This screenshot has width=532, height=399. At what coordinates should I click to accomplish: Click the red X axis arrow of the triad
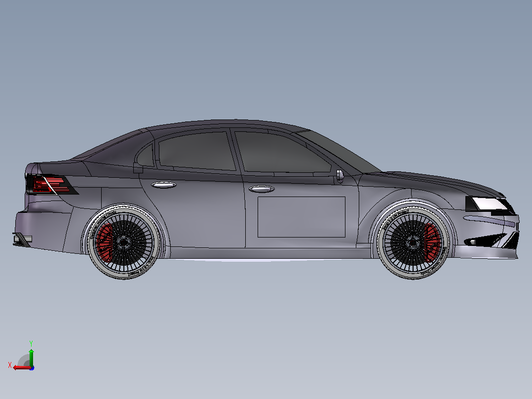[21, 367]
